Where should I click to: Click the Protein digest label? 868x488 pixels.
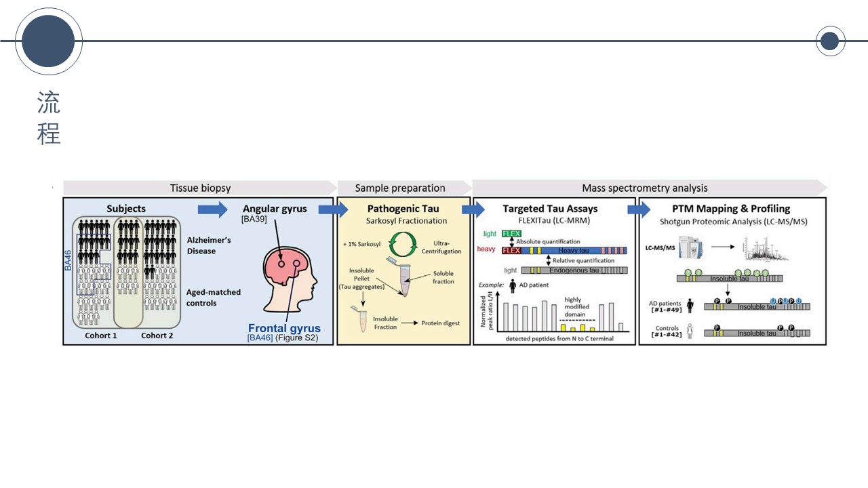click(441, 323)
